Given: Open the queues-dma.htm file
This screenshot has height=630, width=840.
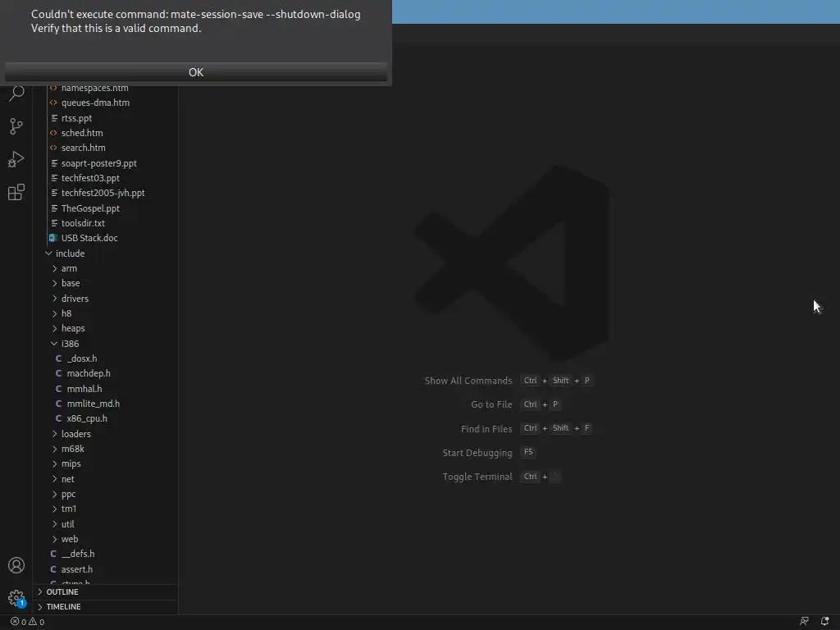Looking at the screenshot, I should 106,103.
